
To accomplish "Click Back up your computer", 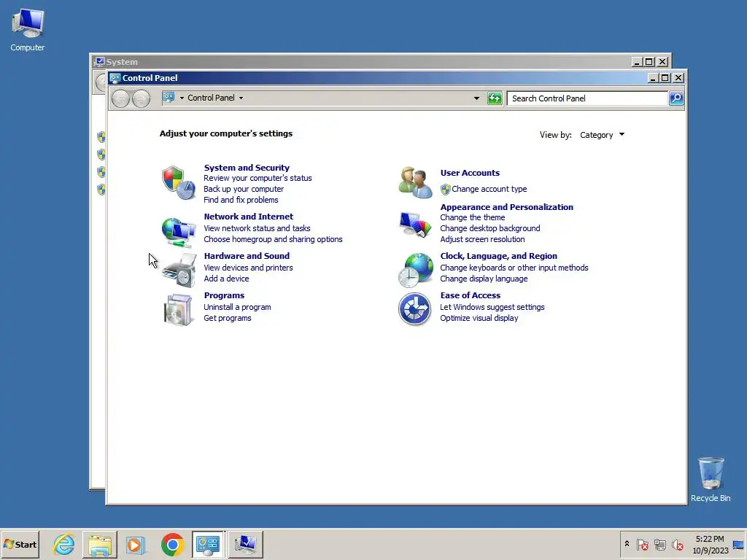I will (244, 189).
